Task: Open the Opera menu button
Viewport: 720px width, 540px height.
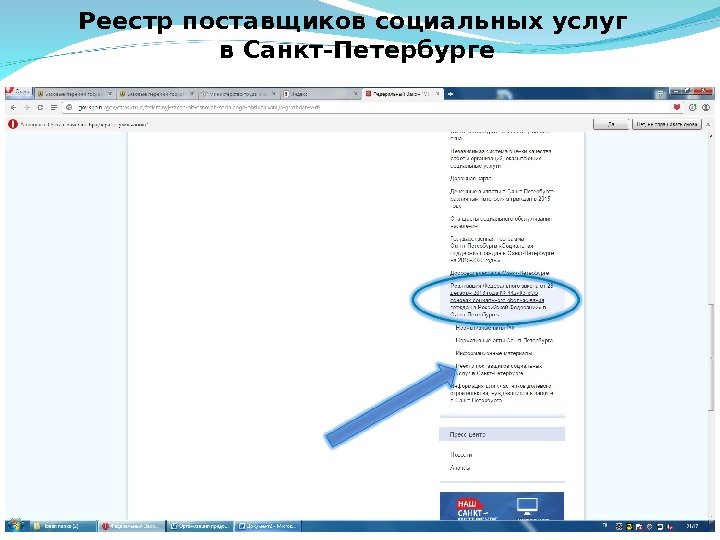Action: tap(18, 93)
